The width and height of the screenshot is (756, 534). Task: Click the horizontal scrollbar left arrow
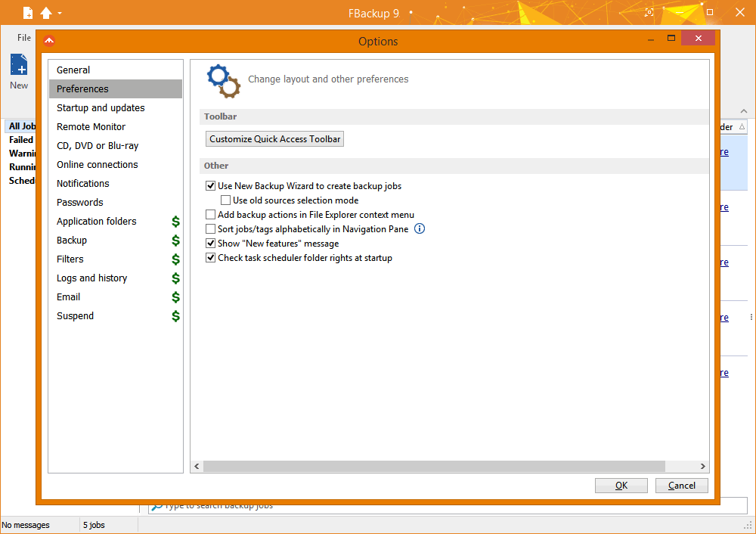(x=197, y=466)
